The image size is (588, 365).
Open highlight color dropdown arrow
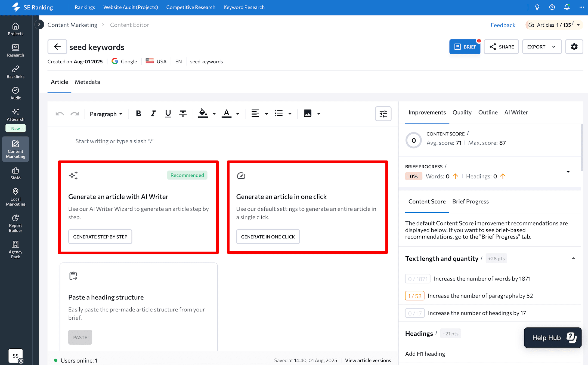tap(214, 114)
